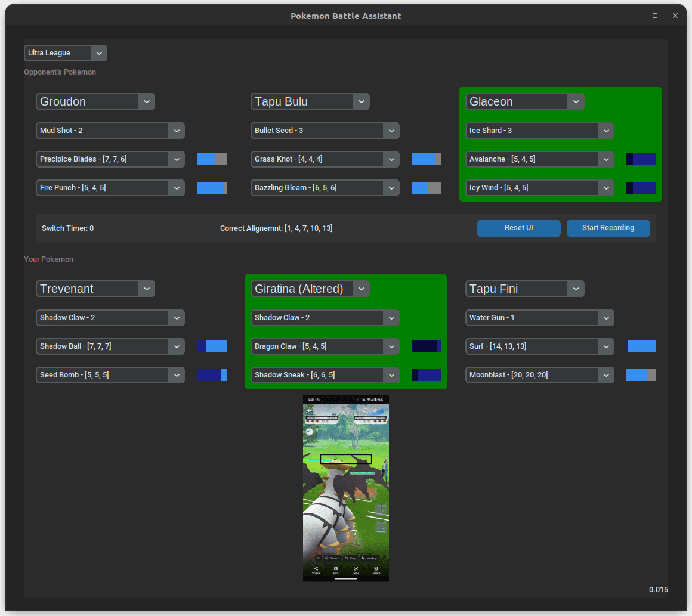Minimize the Pokemon Battle Assistant window
Image resolution: width=692 pixels, height=616 pixels.
(635, 16)
